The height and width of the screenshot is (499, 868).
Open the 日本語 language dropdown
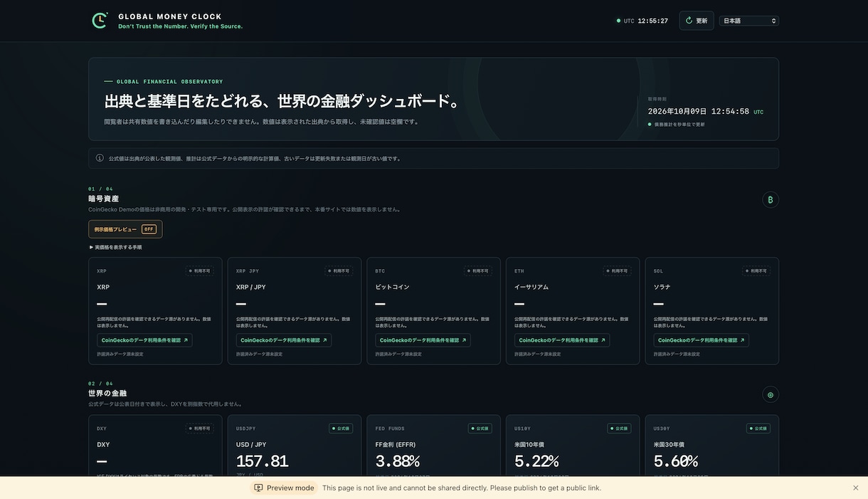click(x=749, y=21)
